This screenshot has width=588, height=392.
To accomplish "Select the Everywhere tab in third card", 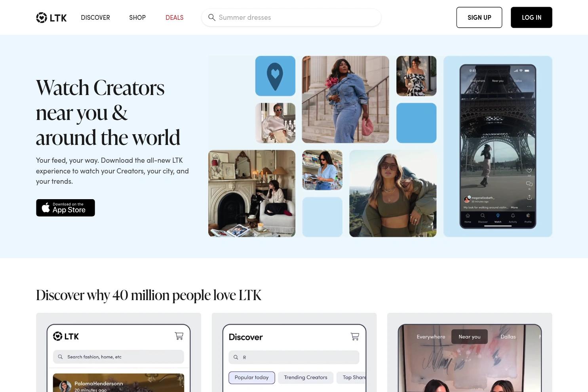I will click(x=431, y=337).
